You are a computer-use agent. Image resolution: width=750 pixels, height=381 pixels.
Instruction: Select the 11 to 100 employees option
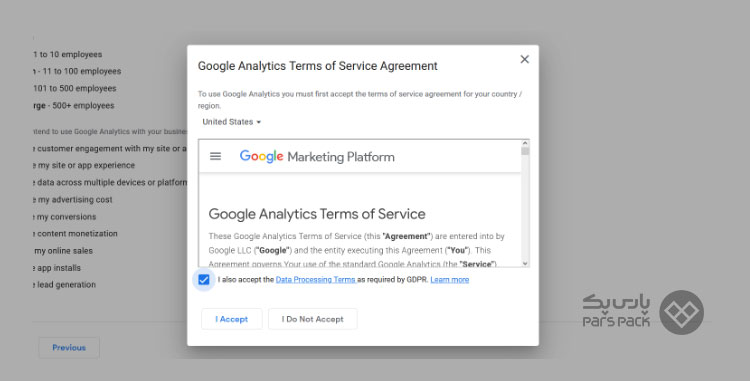[x=77, y=71]
